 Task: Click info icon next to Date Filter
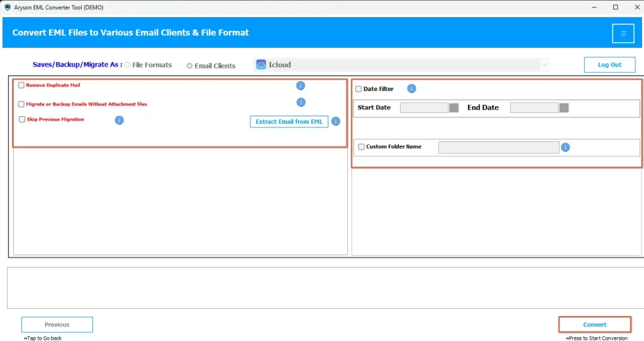[411, 89]
